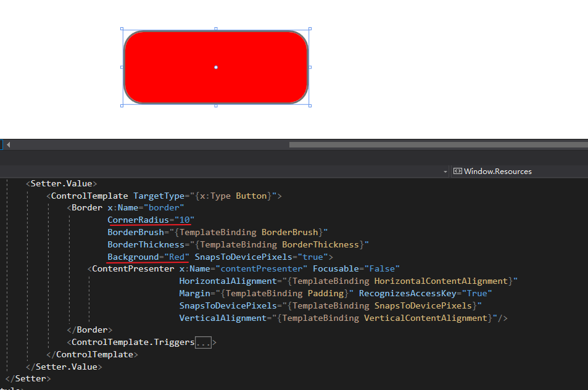
Task: Click the BorderThickness TemplateBinding line
Action: 238,244
